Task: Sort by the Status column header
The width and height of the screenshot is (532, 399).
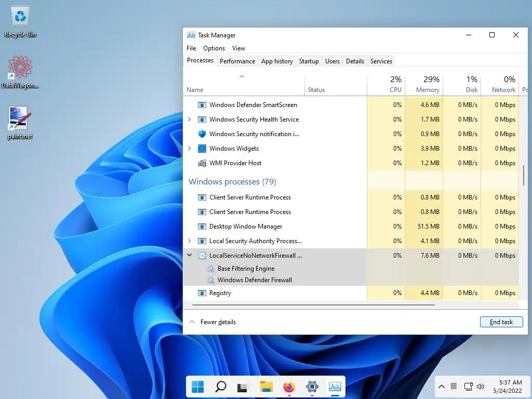Action: [x=336, y=84]
